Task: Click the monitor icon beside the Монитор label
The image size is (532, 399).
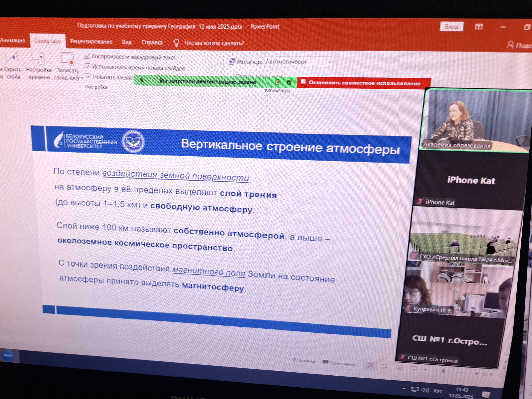Action: pos(232,61)
